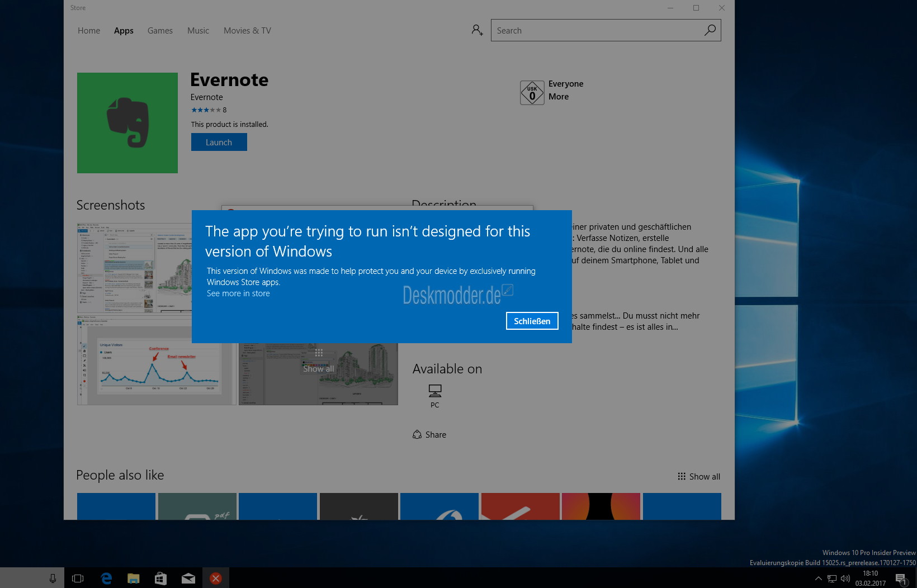Launch the Evernote app

click(219, 142)
